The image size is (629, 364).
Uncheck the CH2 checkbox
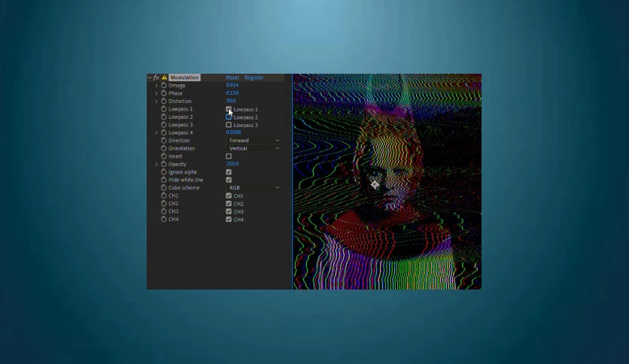(229, 204)
